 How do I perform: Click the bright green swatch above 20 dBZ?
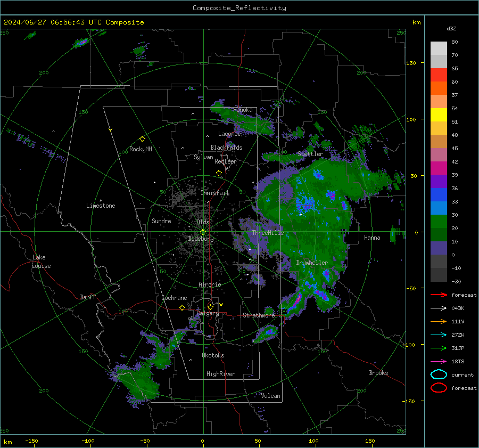coord(439,221)
